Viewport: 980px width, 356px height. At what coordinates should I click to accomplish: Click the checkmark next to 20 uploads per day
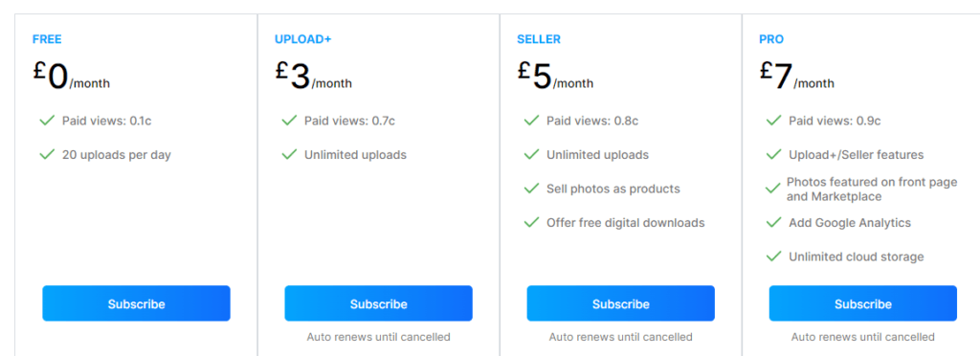47,154
